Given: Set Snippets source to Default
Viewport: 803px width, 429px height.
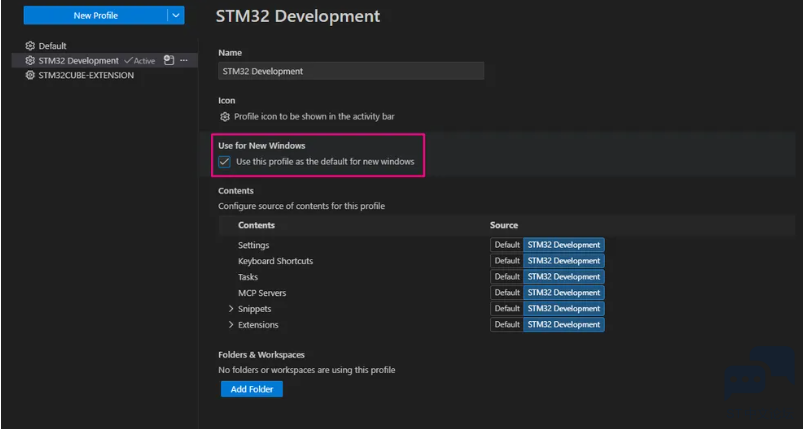Looking at the screenshot, I should tap(507, 308).
